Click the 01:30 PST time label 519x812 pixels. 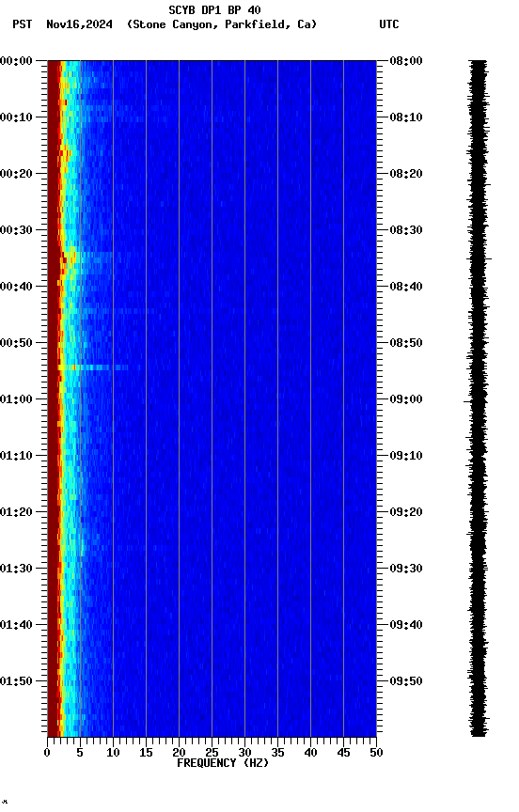[16, 570]
